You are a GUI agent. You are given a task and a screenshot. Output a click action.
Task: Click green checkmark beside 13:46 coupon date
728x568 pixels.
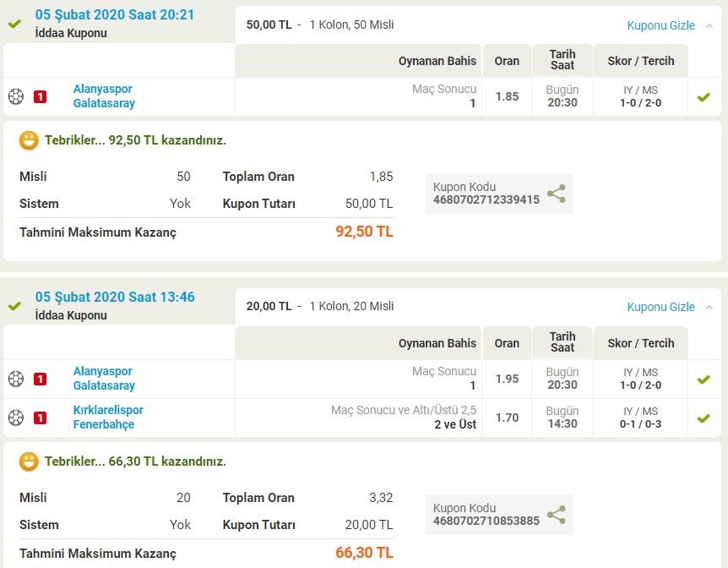coord(14,305)
